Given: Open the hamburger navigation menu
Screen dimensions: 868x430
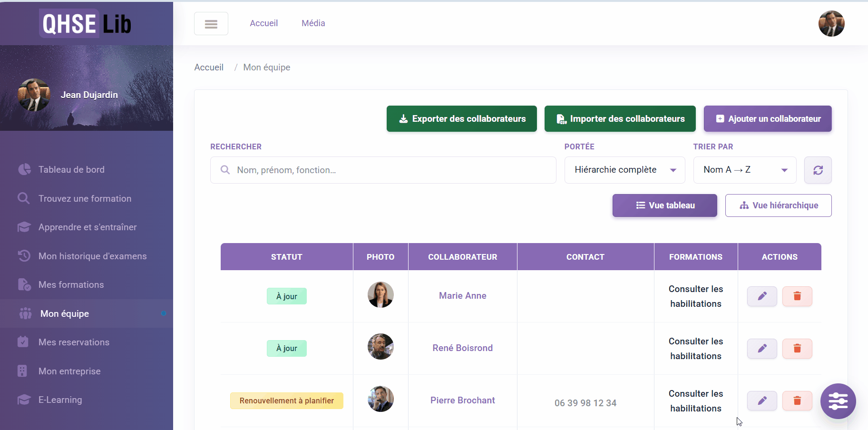Looking at the screenshot, I should pyautogui.click(x=211, y=23).
